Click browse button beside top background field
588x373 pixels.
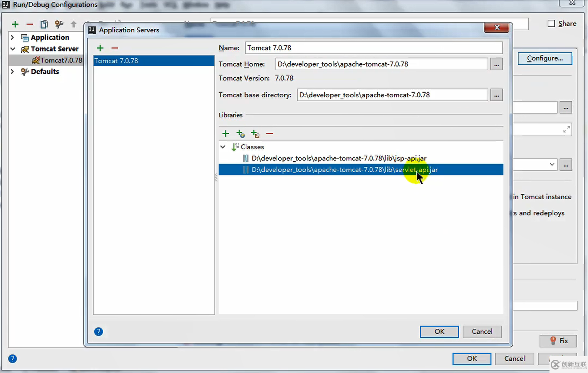[x=566, y=107]
